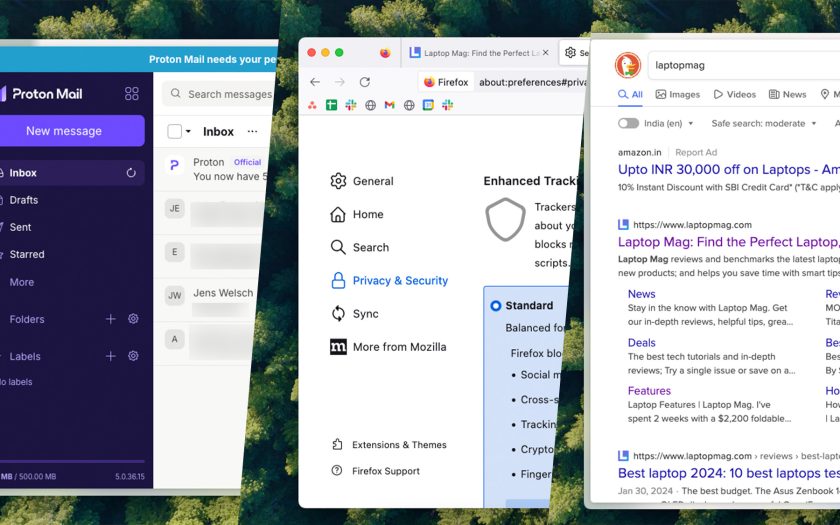This screenshot has height=525, width=840.
Task: Open Labels settings gear icon
Action: tap(133, 356)
